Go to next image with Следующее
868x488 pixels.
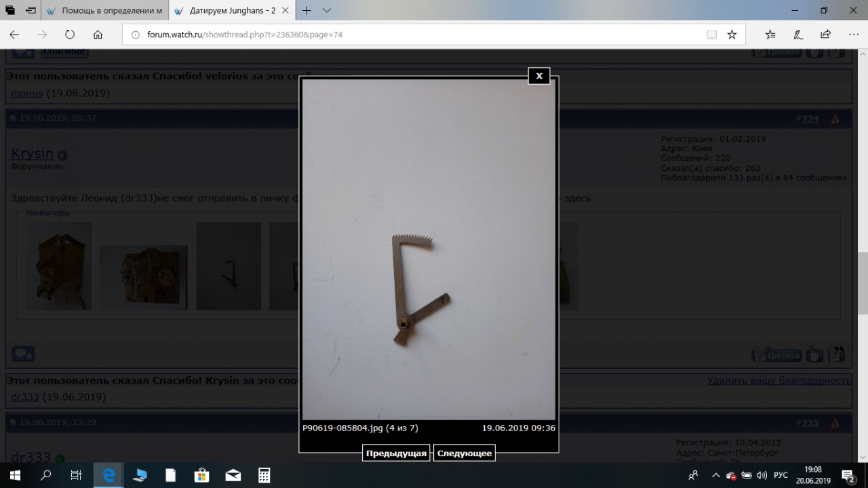tap(465, 453)
